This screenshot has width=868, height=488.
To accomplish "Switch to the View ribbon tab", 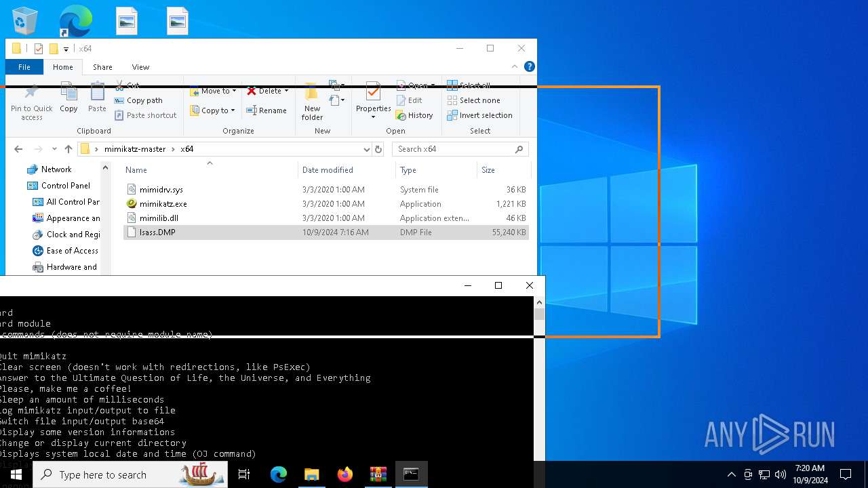I will pyautogui.click(x=140, y=67).
